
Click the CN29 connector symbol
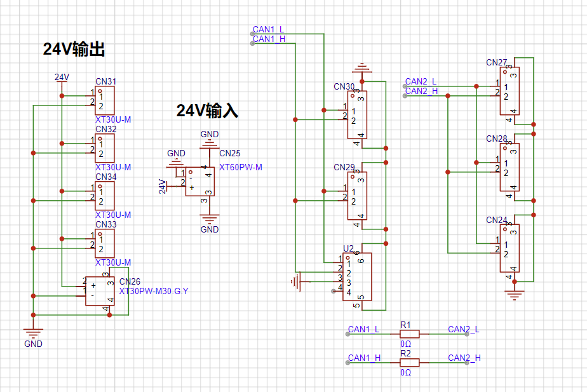[357, 196]
